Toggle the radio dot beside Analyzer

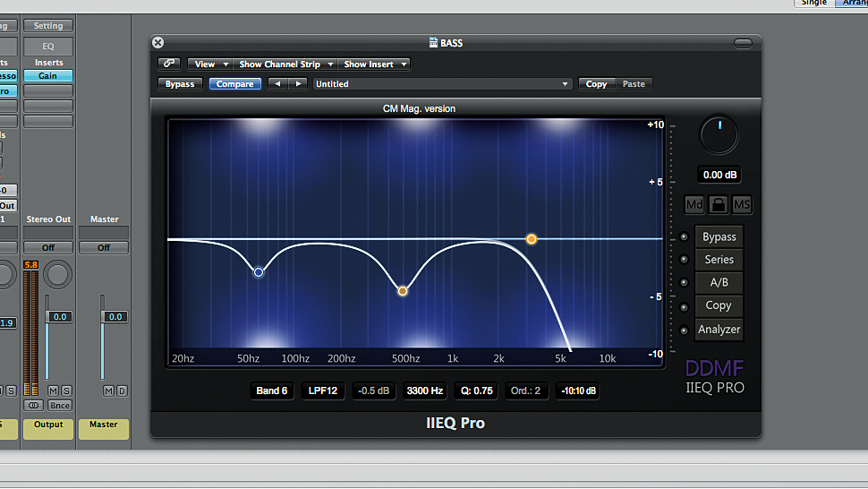685,330
